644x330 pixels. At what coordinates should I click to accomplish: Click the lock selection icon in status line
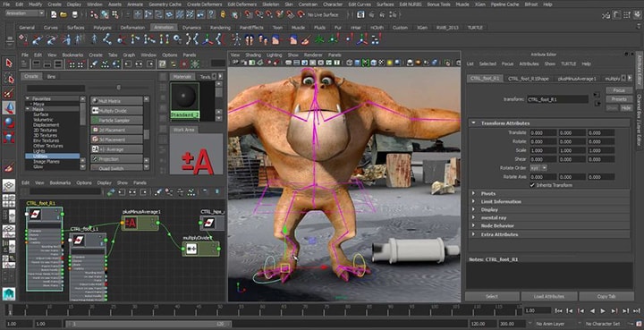tap(223, 14)
